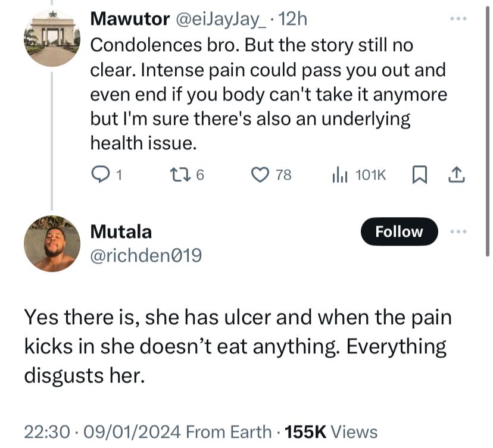Screen dimensions: 493x448
Task: Click the retweet icon on Mawutor's tweet
Action: [x=177, y=174]
